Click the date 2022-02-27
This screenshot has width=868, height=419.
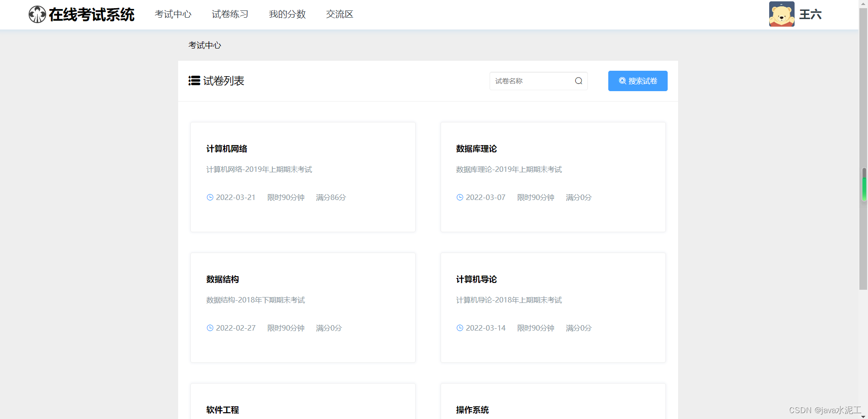tap(236, 328)
